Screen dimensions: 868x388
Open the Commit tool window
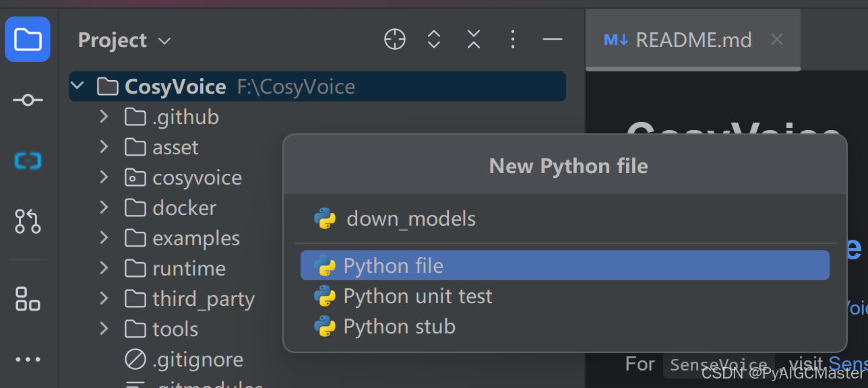28,100
